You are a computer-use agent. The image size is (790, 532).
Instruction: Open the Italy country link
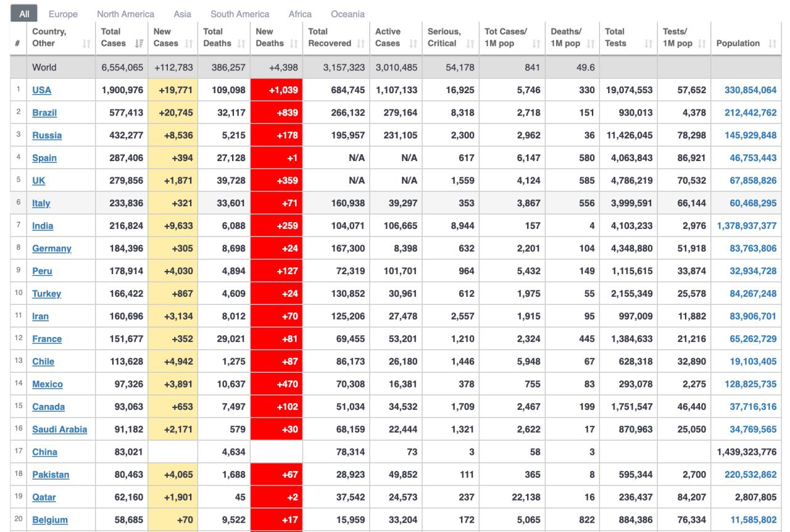pos(41,203)
